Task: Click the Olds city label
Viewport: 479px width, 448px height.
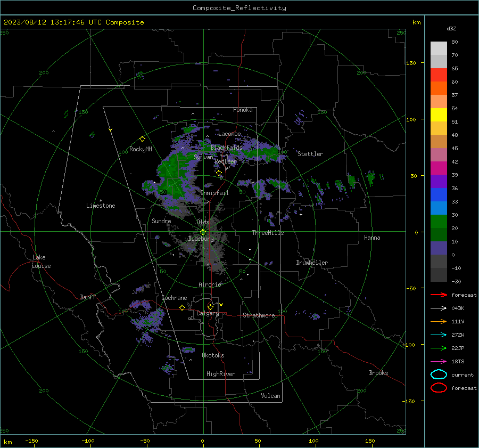Action: click(x=203, y=222)
